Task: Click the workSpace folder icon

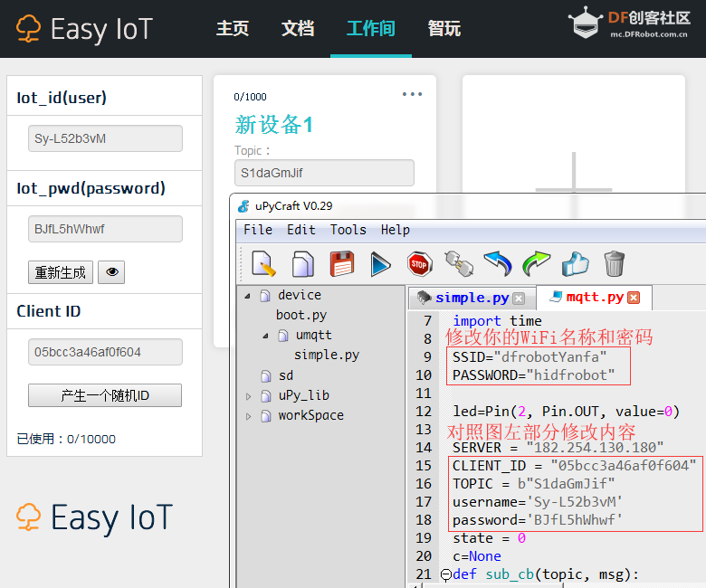Action: pyautogui.click(x=265, y=416)
